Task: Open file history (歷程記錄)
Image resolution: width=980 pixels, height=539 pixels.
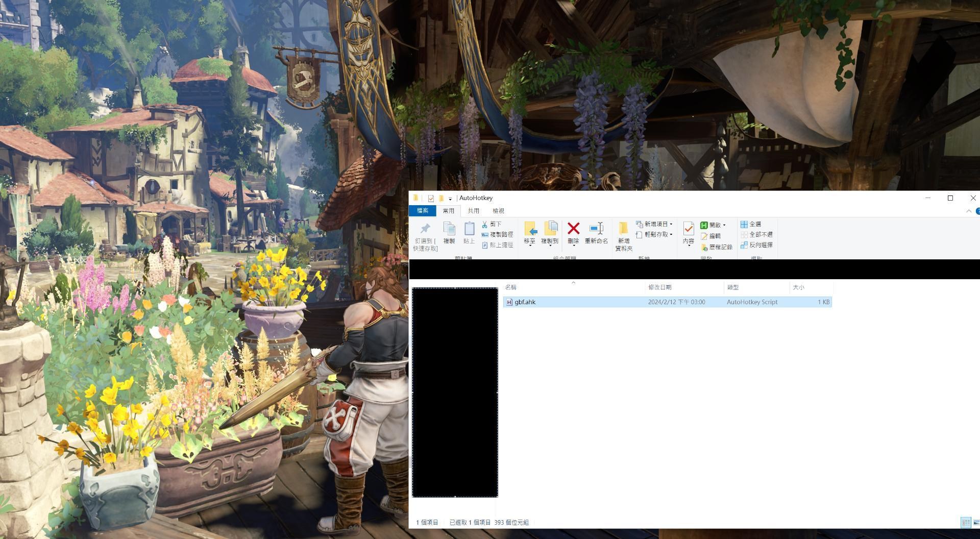Action: 717,247
